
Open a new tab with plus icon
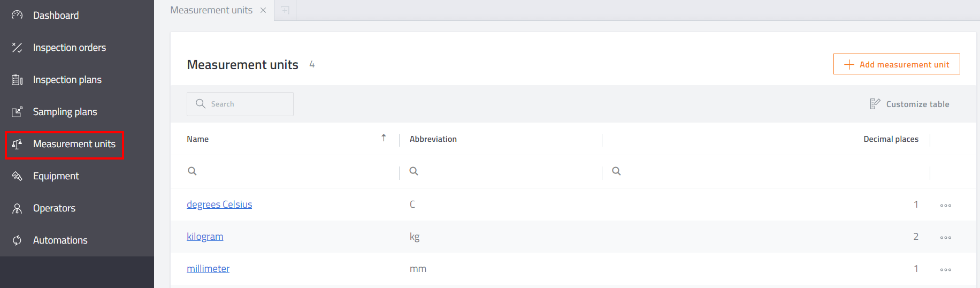pyautogui.click(x=285, y=10)
